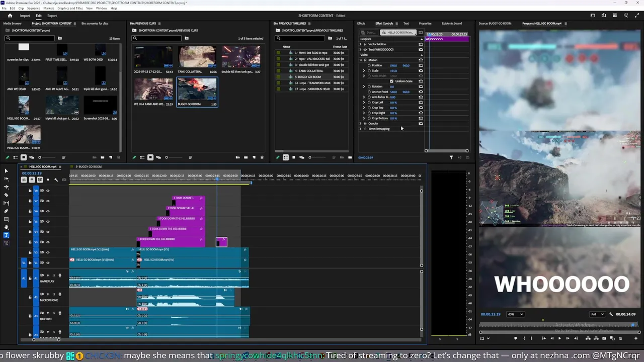Switch Project panel to list view
Viewport: 644px width, 362px height.
[15, 157]
